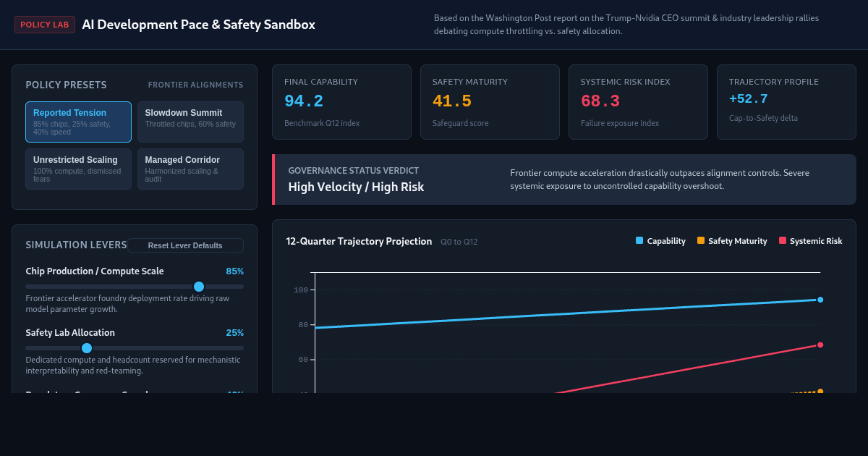
Task: Click the SIMULATION LEVERS heading
Action: 77,245
